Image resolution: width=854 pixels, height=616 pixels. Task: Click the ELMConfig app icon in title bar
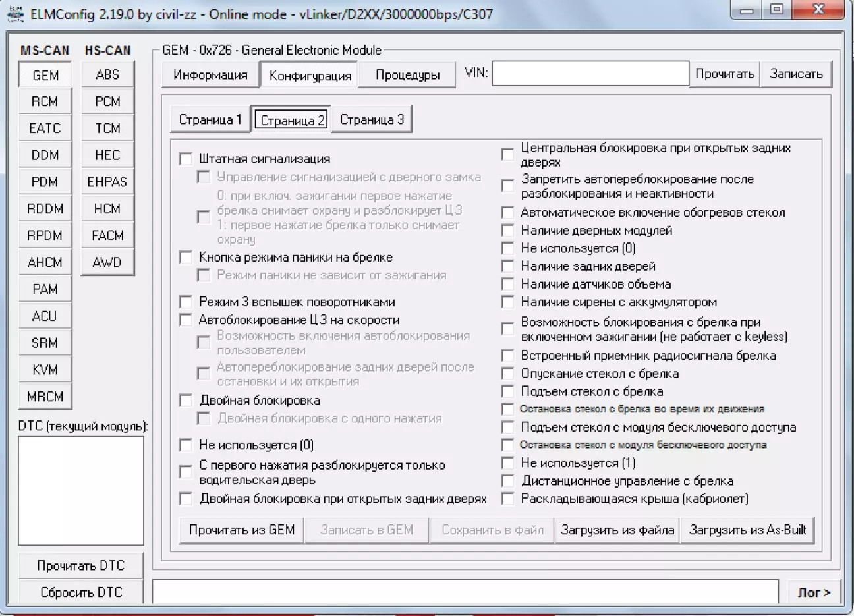15,14
